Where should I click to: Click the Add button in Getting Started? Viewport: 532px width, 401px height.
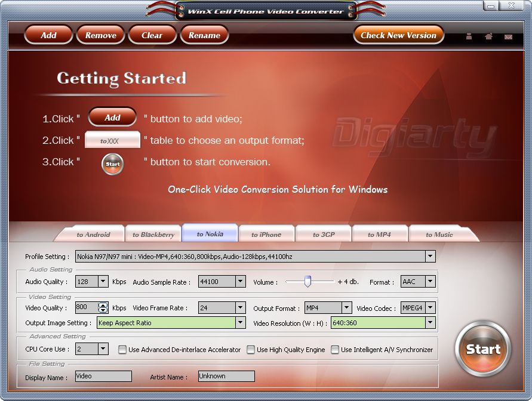(112, 118)
